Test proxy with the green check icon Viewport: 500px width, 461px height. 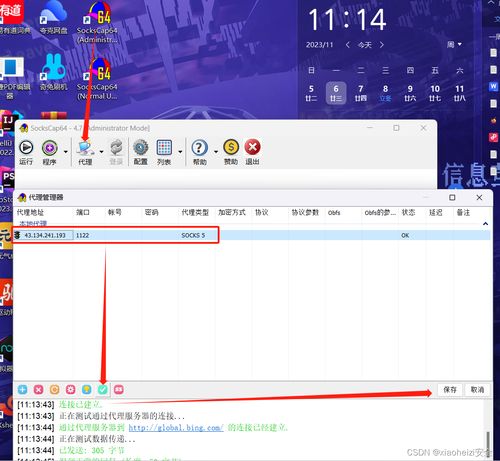pos(103,389)
